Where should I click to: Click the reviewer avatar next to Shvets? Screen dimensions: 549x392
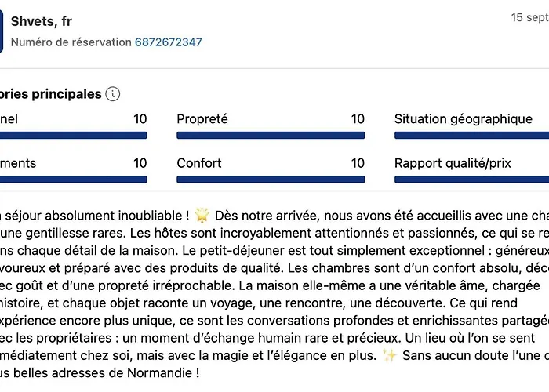point(2,31)
